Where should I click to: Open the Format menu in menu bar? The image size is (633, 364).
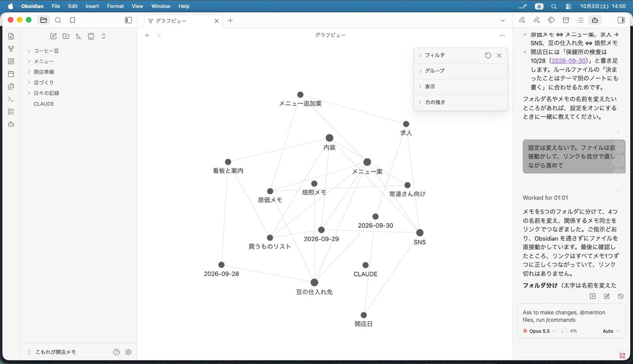pos(116,6)
